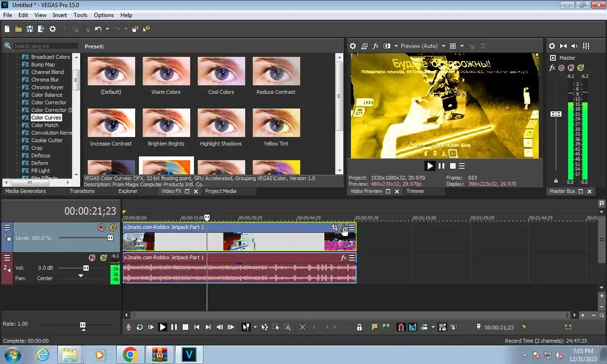The image size is (607, 364).
Task: Open Event Pan/Crop on video clip
Action: (x=335, y=227)
